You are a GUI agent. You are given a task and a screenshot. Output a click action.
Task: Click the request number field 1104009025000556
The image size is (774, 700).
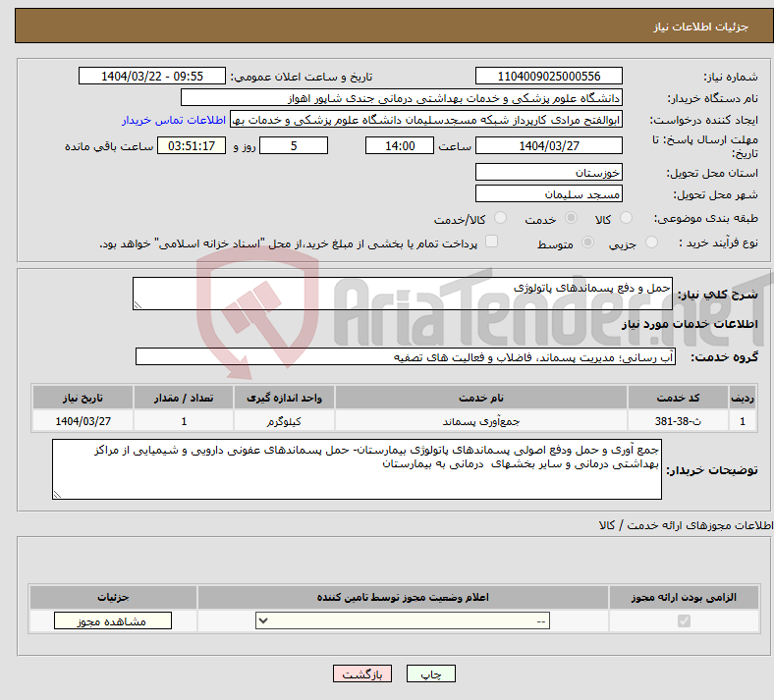click(548, 76)
